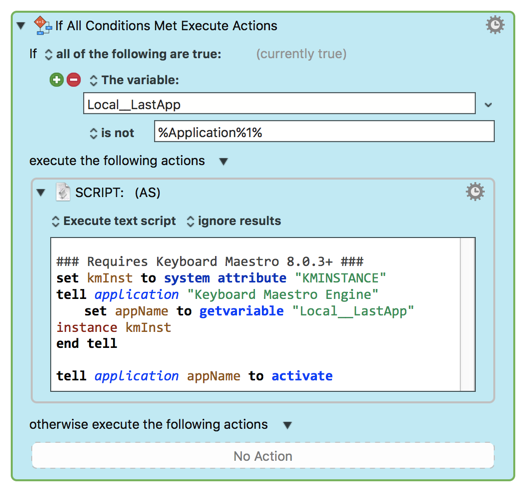
Task: Click the 'end tell' script line
Action: (x=87, y=343)
